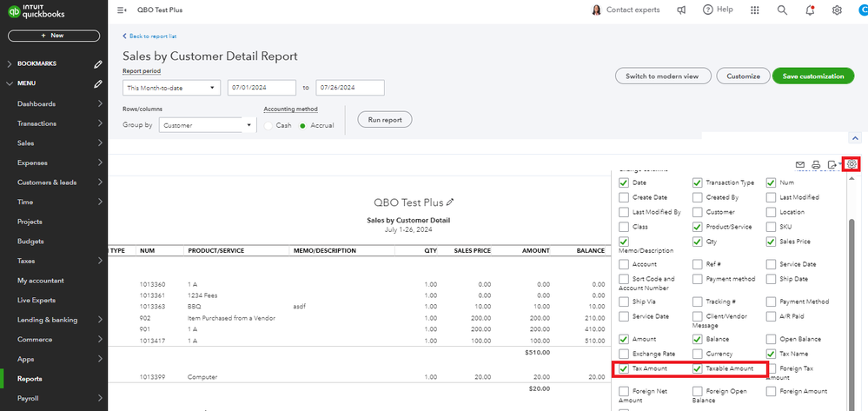The width and height of the screenshot is (868, 411).
Task: Click the report settings gear icon
Action: pyautogui.click(x=851, y=164)
